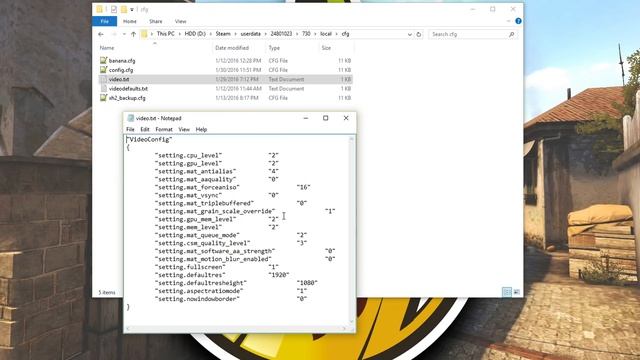The height and width of the screenshot is (360, 640).
Task: Place cursor on "setting.fullscreen" line
Action: point(190,267)
